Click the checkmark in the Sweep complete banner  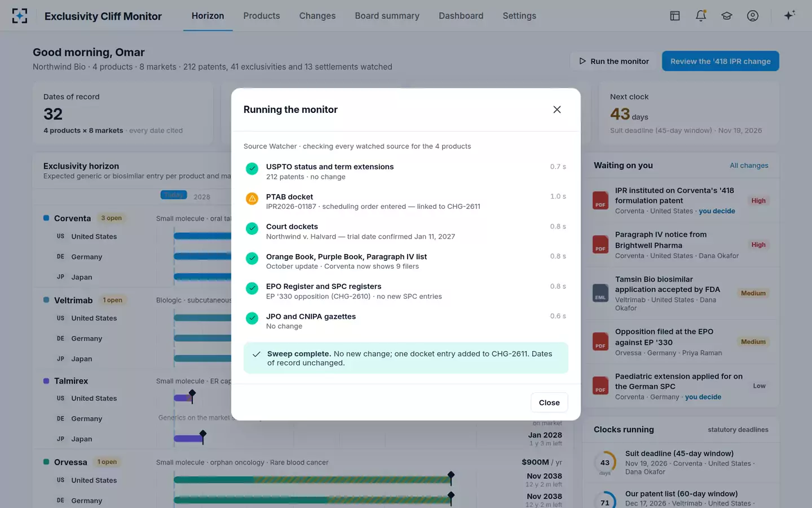(x=257, y=354)
